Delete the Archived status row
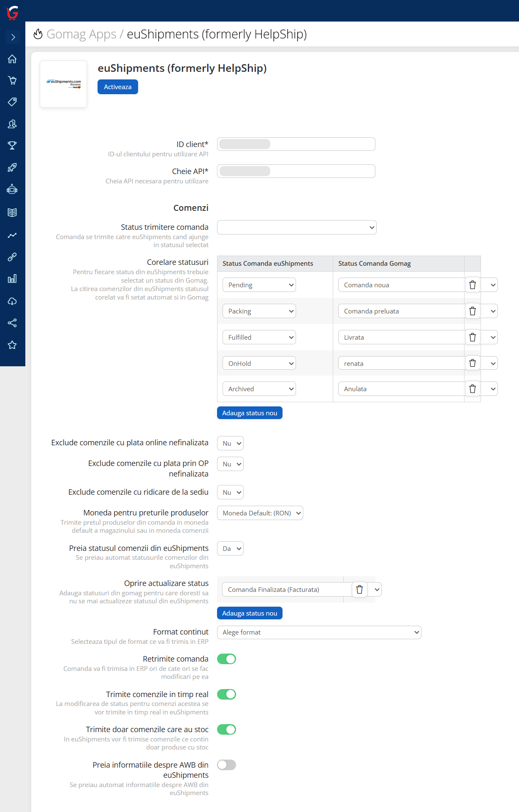Screen dimensions: 519x812 (473, 389)
